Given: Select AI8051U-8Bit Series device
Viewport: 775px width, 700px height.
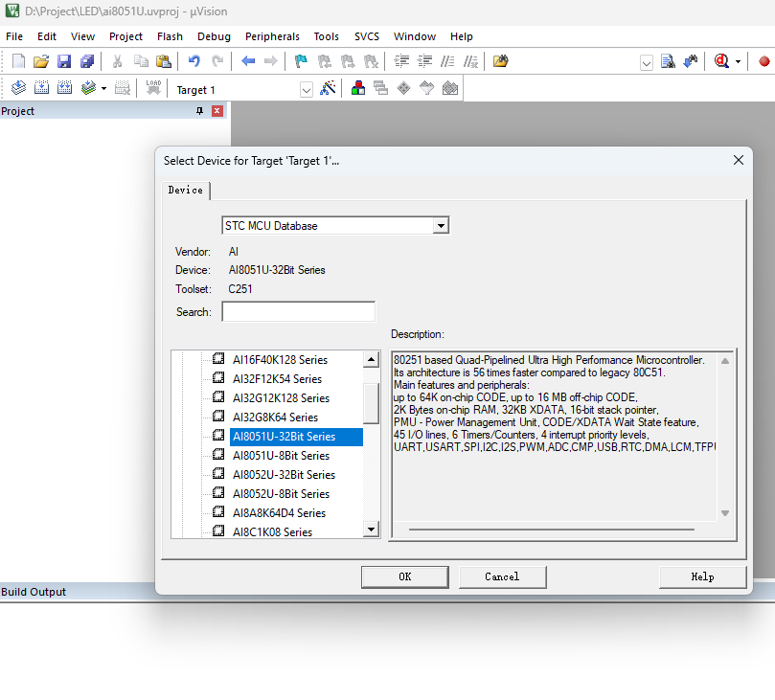Looking at the screenshot, I should [281, 456].
